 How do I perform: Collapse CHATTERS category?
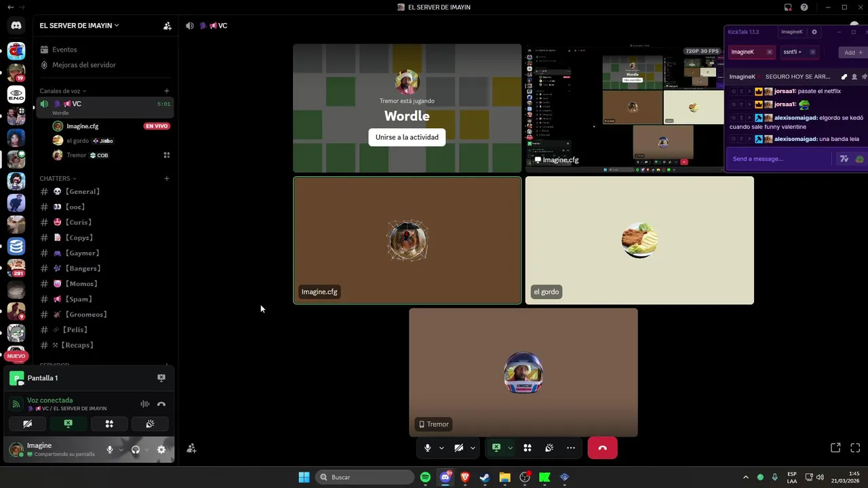pos(58,179)
